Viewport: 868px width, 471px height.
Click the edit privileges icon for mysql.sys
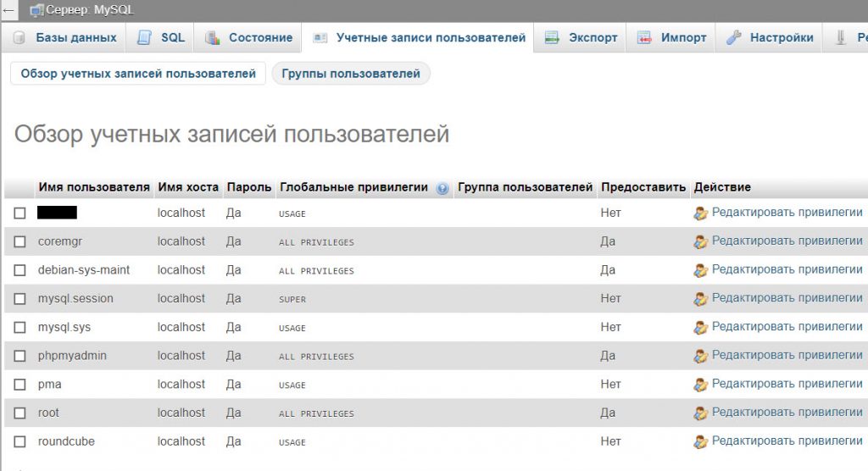tap(701, 328)
